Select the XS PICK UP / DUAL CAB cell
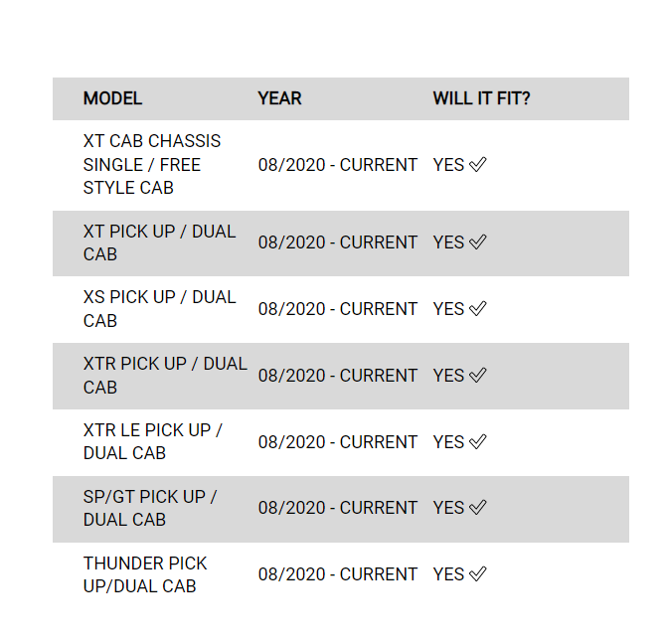Screen dimensions: 667x644 (159, 309)
